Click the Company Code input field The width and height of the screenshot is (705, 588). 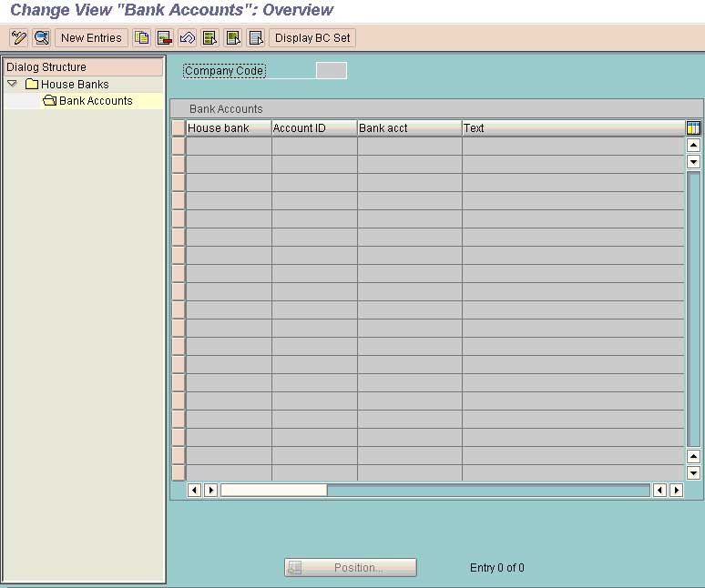[331, 71]
